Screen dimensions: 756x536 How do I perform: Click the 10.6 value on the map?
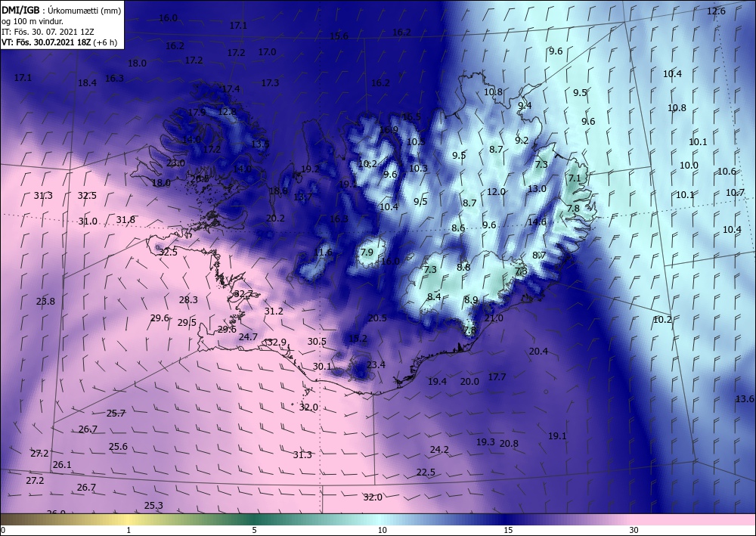[x=727, y=171]
